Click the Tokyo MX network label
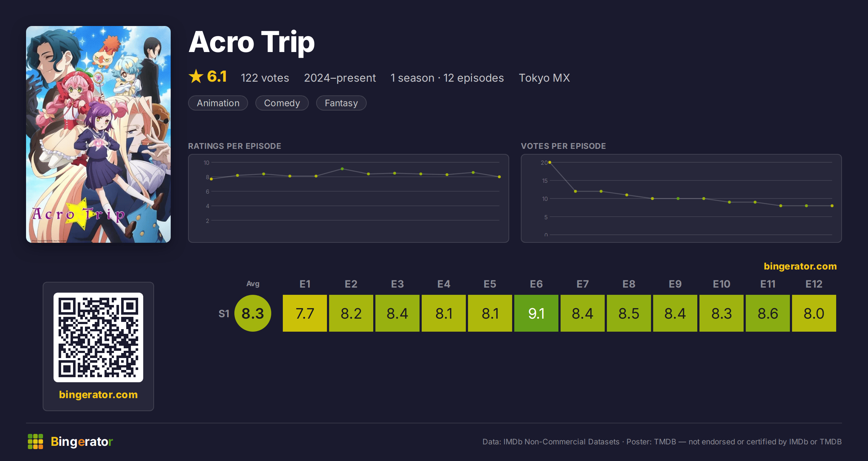868x461 pixels. (x=544, y=78)
